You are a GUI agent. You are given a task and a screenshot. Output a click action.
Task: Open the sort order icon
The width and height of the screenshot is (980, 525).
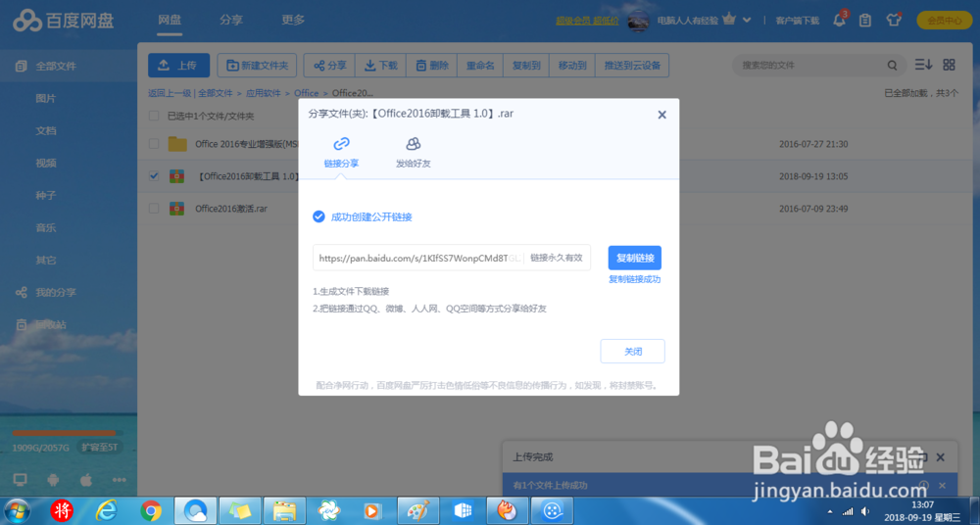[x=924, y=65]
